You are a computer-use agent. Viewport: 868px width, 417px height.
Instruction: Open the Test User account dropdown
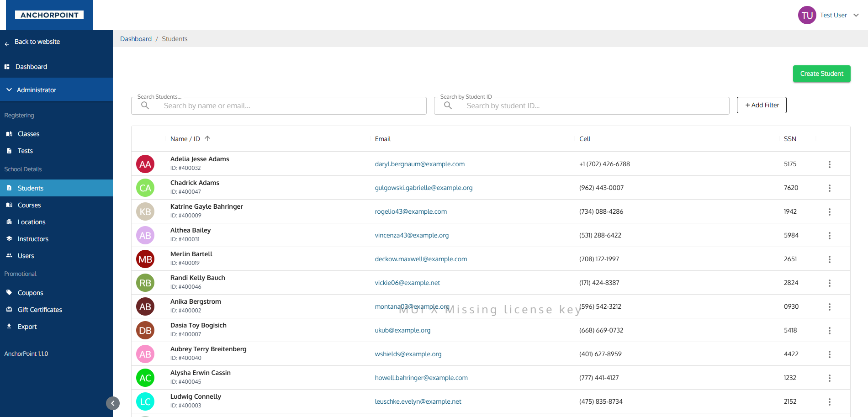tap(856, 15)
